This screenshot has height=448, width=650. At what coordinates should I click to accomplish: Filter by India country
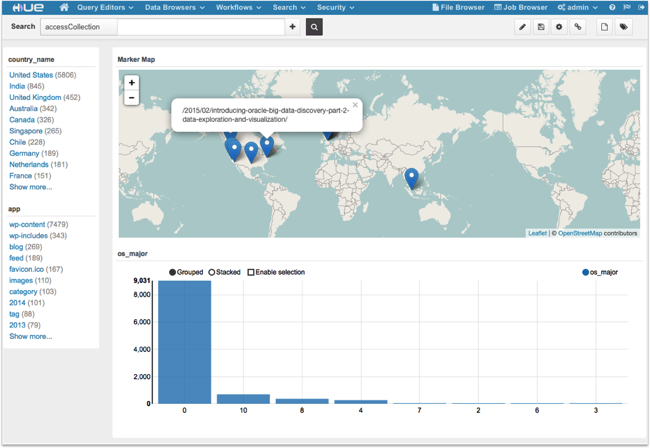(x=17, y=86)
